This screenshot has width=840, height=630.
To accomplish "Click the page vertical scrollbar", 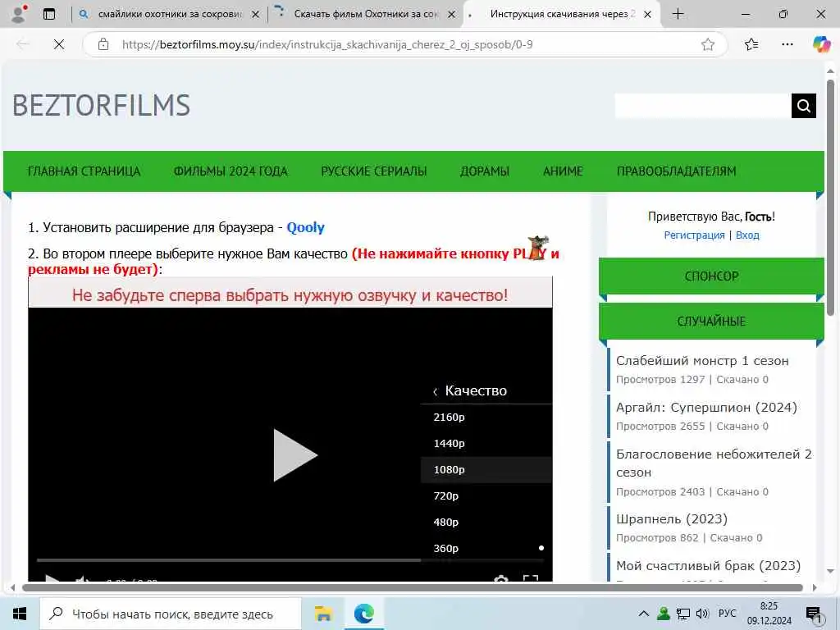I will pyautogui.click(x=830, y=197).
